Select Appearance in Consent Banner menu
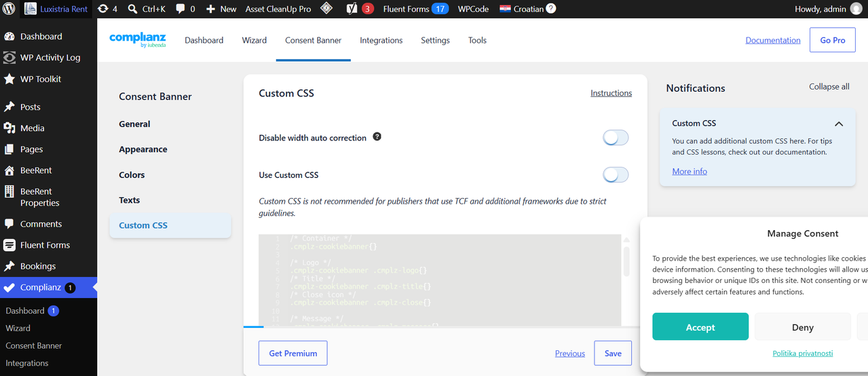 pos(143,149)
